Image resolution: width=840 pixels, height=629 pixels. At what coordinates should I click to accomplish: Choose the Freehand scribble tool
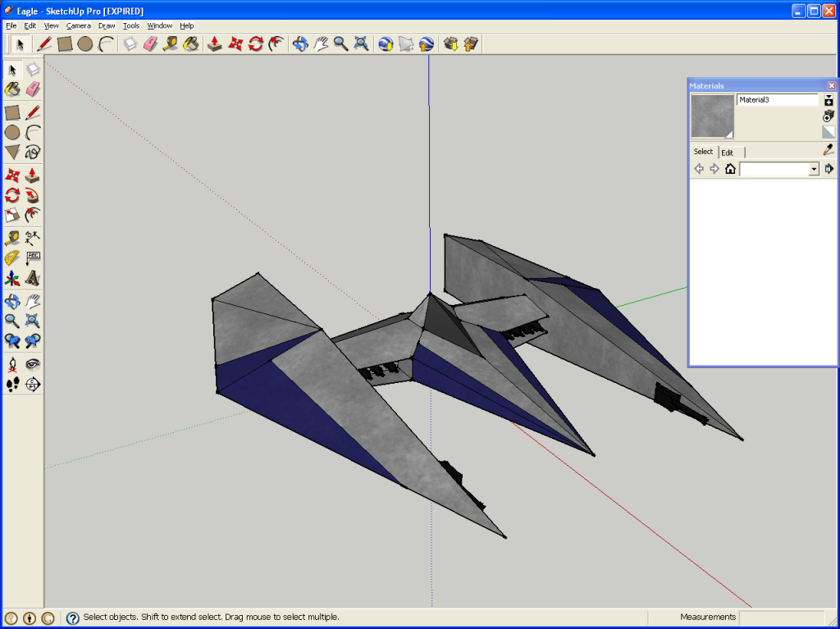(x=33, y=153)
